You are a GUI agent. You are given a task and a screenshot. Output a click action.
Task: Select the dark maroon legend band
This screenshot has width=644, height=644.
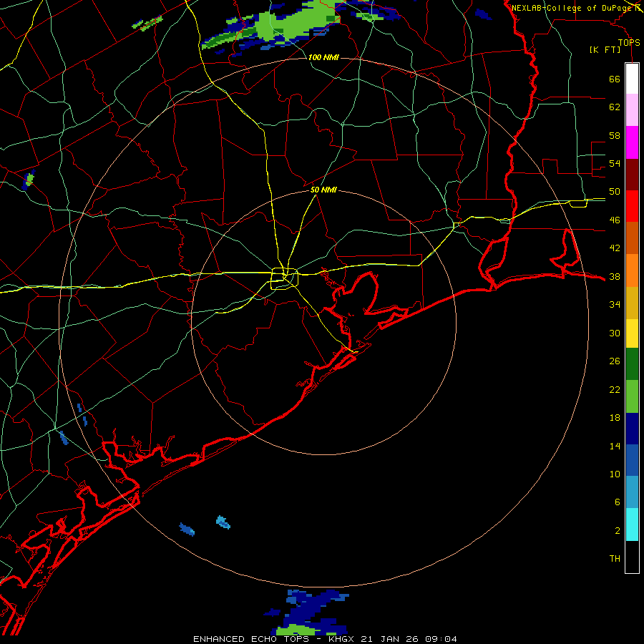(x=632, y=175)
